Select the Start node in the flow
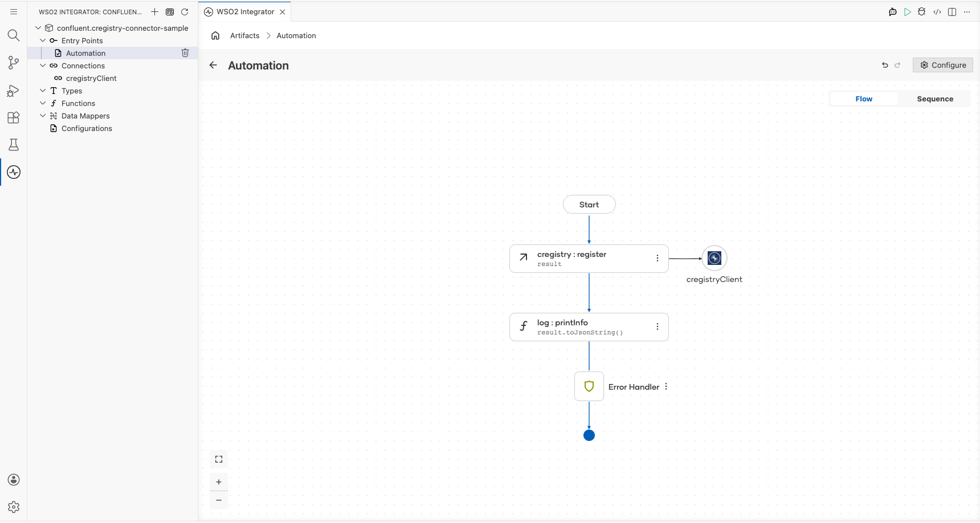The height and width of the screenshot is (523, 980). coord(589,205)
